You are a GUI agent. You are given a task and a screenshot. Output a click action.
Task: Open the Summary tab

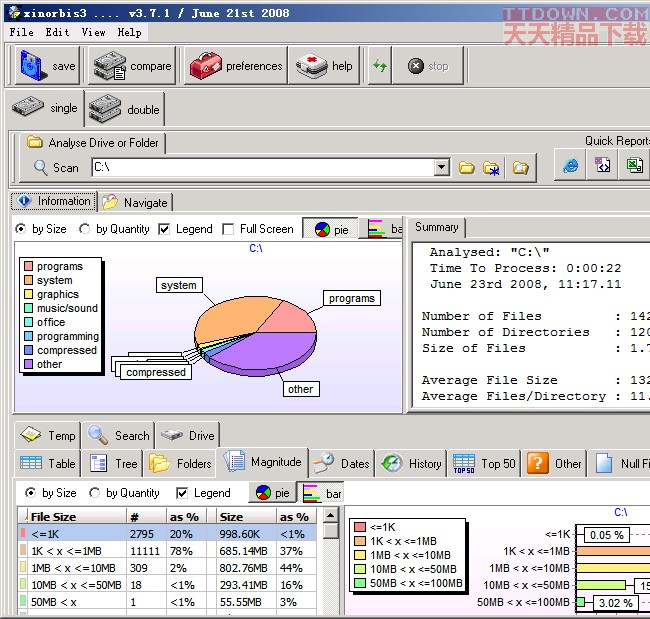point(437,227)
